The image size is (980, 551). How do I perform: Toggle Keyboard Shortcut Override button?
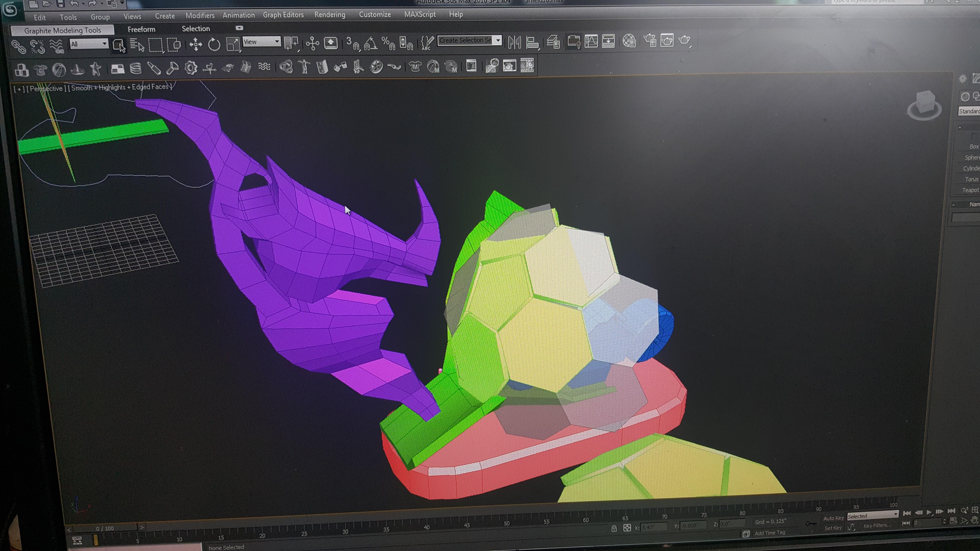tap(331, 43)
